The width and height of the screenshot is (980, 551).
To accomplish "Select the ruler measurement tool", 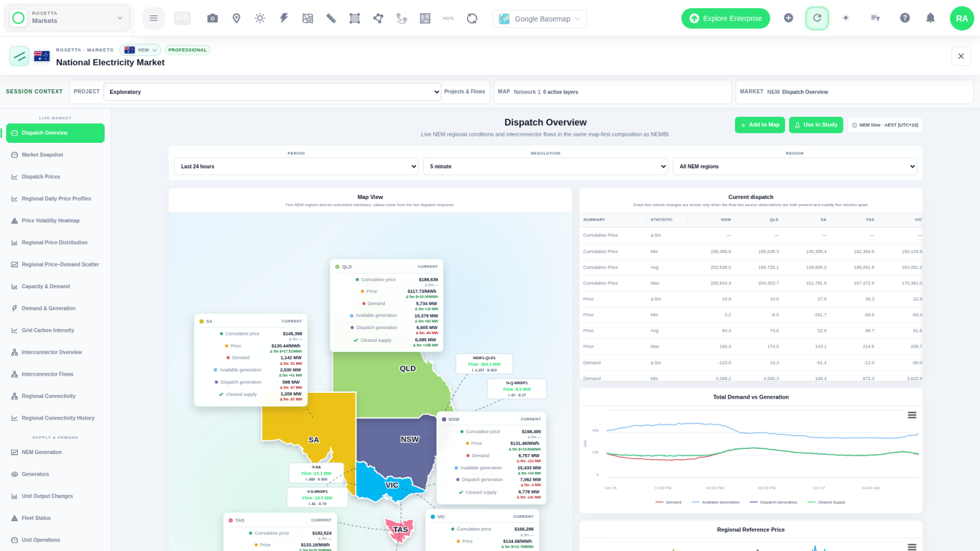I will click(x=331, y=18).
